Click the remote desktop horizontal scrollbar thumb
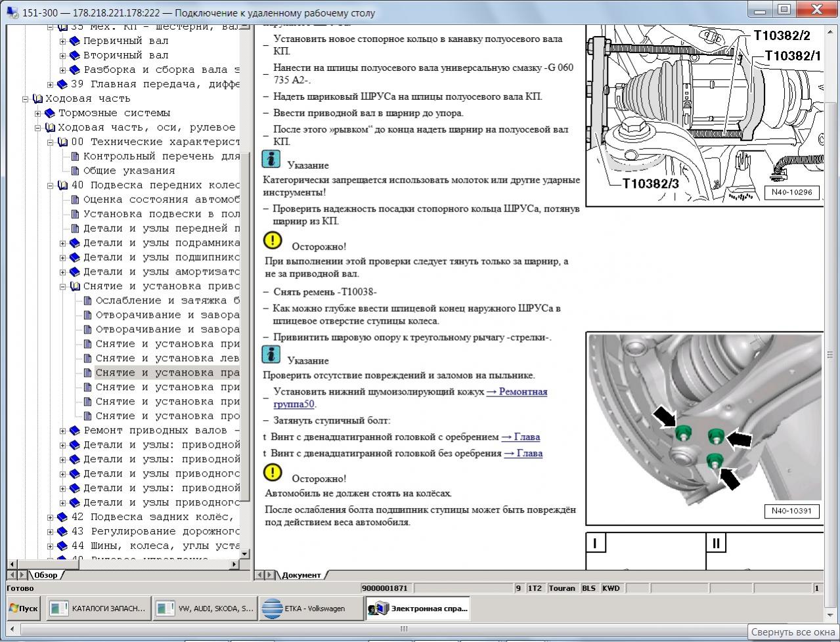The width and height of the screenshot is (840, 642). pos(404,629)
